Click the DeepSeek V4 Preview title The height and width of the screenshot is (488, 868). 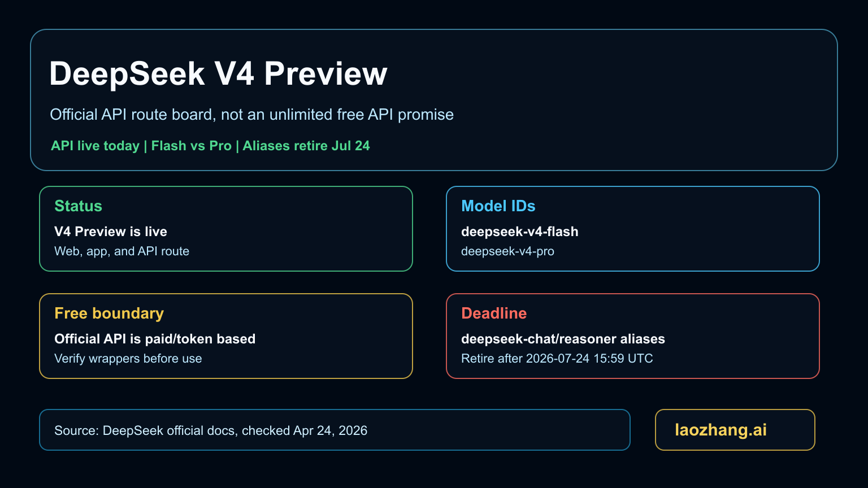218,74
